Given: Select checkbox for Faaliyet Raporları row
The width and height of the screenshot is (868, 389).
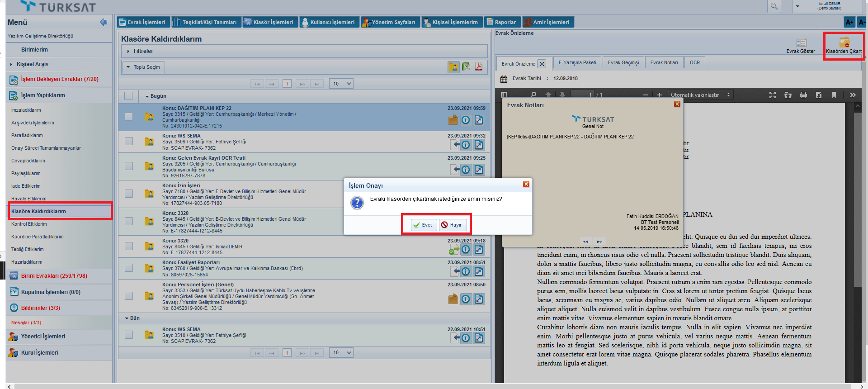Looking at the screenshot, I should click(x=129, y=268).
